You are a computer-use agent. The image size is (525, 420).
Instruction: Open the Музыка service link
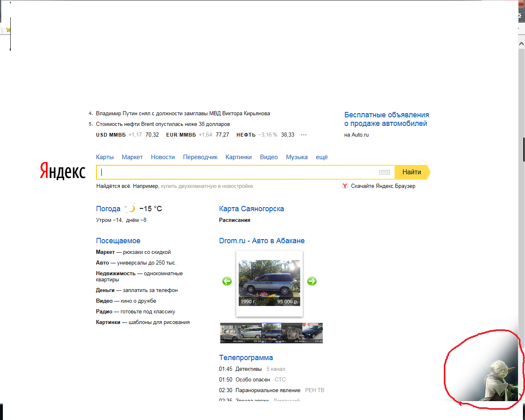(x=297, y=157)
